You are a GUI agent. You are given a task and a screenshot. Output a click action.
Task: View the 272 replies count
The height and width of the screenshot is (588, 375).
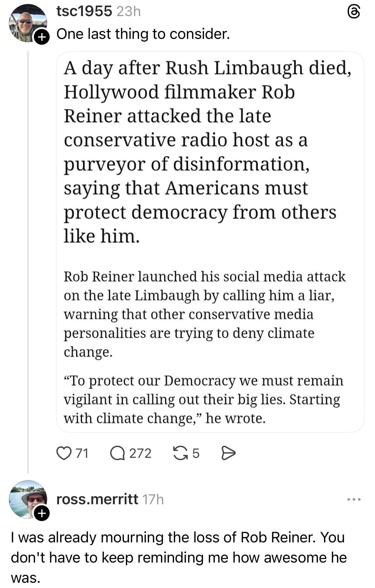coord(140,453)
